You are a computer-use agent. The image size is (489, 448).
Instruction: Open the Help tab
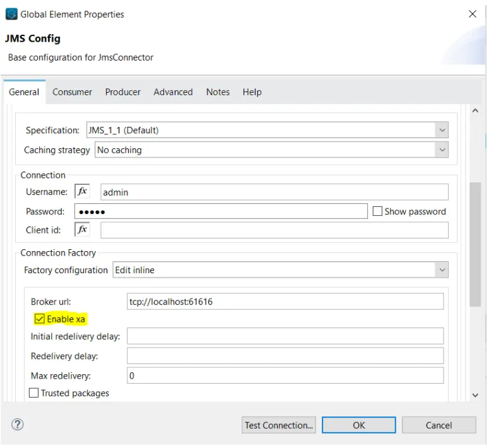[x=252, y=92]
